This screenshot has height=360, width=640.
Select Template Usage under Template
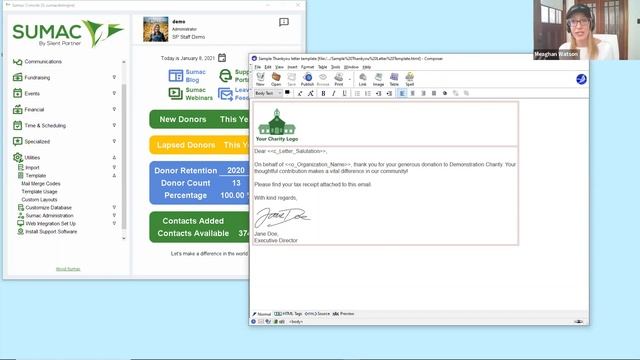coord(39,191)
